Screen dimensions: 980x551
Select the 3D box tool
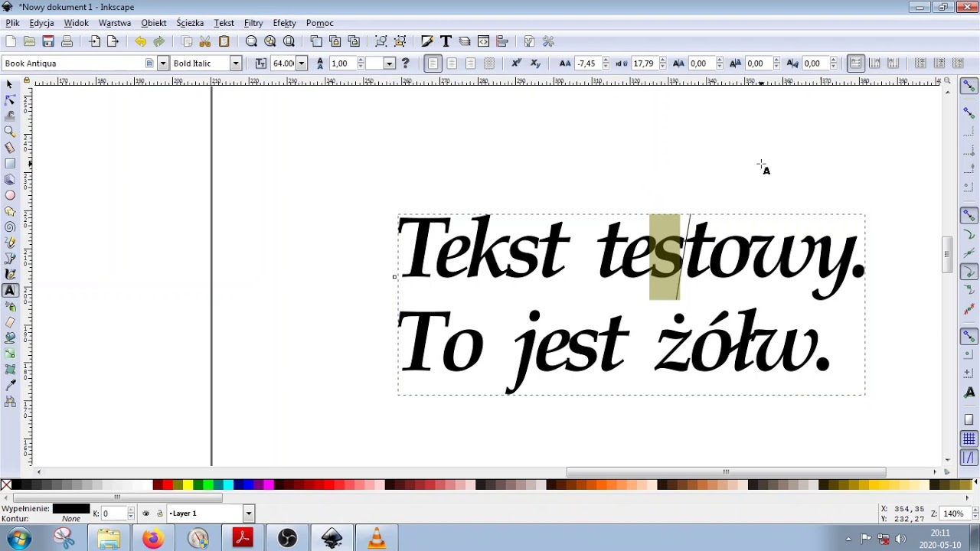click(10, 179)
